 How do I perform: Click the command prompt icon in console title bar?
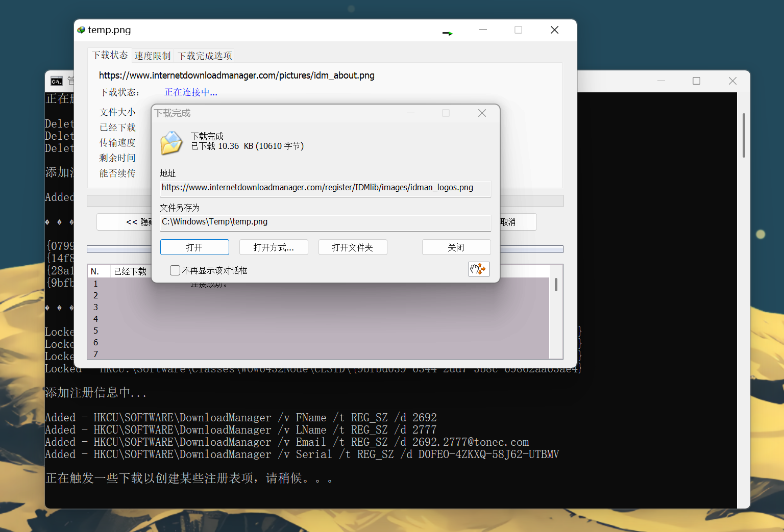pyautogui.click(x=57, y=81)
